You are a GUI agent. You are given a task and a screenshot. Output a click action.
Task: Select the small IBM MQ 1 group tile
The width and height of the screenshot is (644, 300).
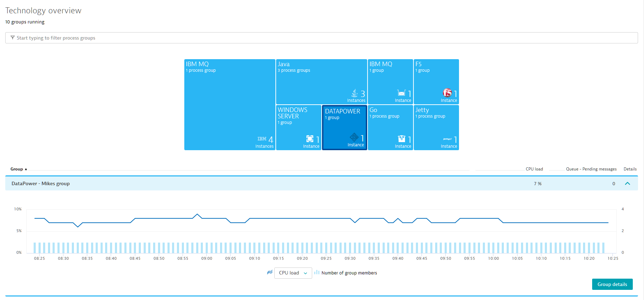pyautogui.click(x=390, y=82)
